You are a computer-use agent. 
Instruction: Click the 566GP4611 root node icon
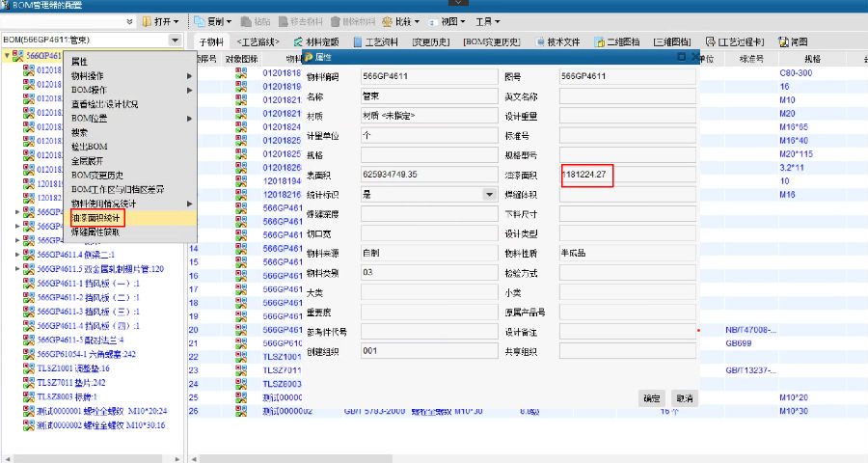point(18,56)
